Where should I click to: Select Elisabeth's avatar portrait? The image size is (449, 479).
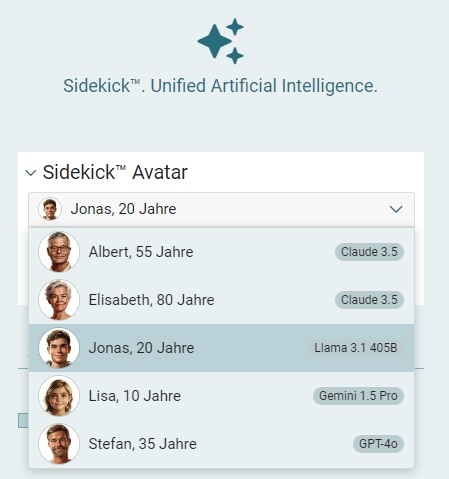[59, 300]
